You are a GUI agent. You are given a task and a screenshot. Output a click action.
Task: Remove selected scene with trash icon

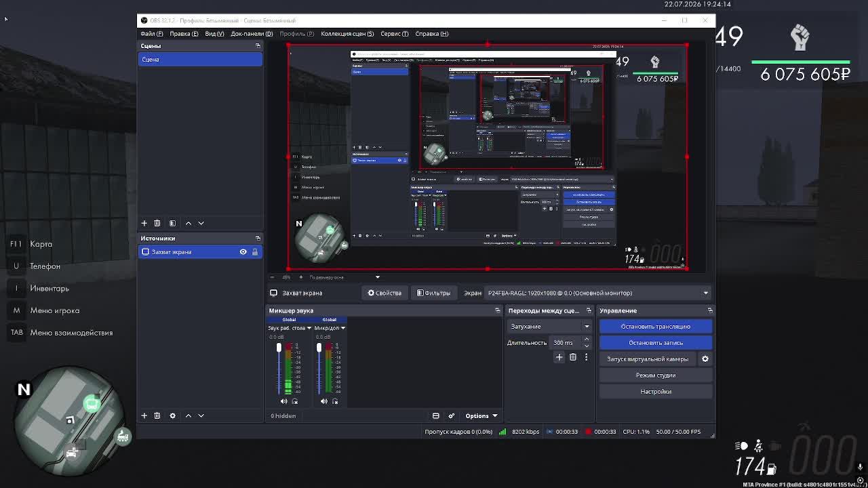[x=157, y=223]
